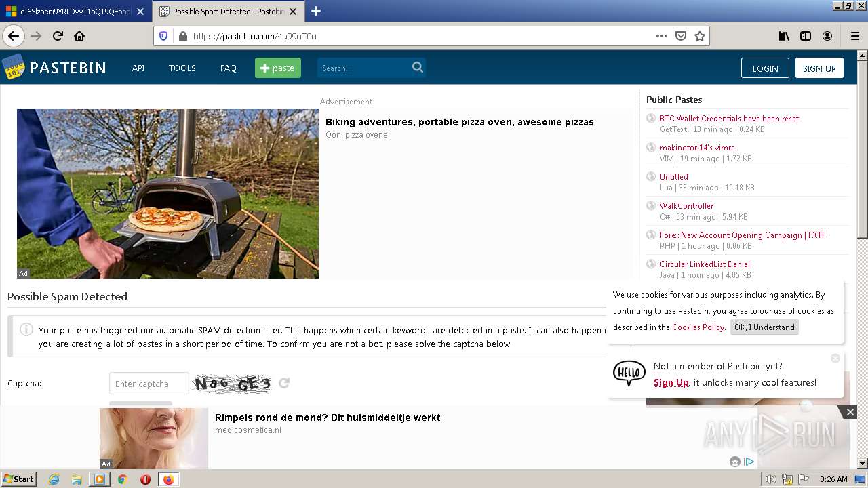868x488 pixels.
Task: Open the browser home page
Action: pos(79,36)
